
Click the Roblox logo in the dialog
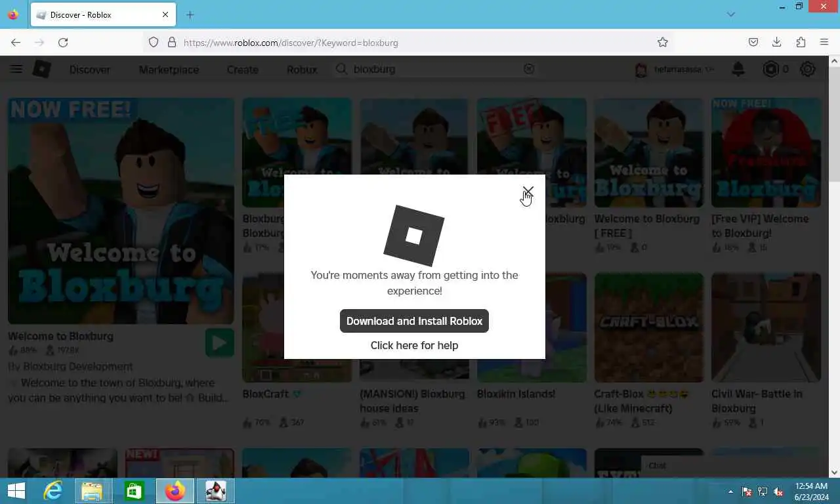[x=414, y=236]
